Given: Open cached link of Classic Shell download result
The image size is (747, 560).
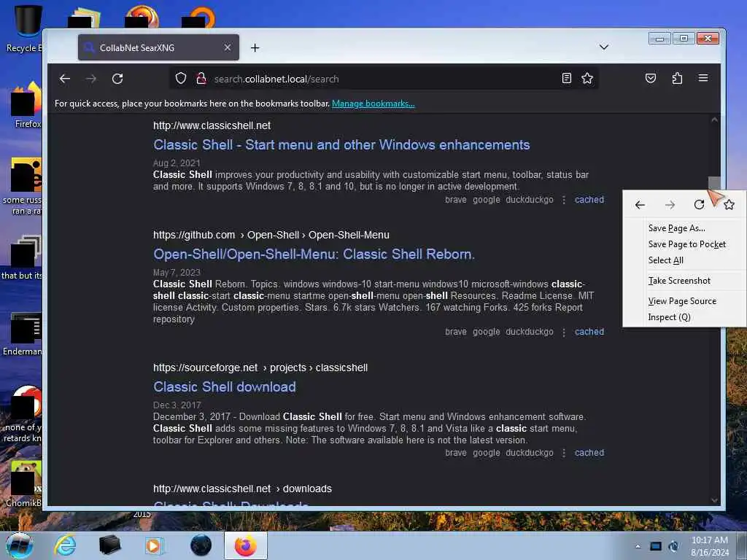Looking at the screenshot, I should tap(589, 453).
